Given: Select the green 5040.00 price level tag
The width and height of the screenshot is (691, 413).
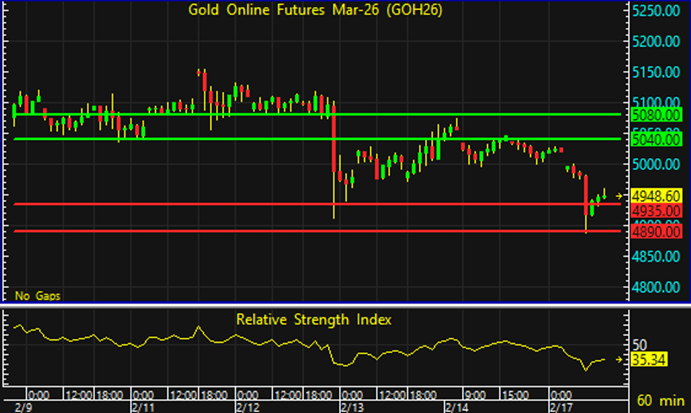Looking at the screenshot, I should click(x=656, y=139).
